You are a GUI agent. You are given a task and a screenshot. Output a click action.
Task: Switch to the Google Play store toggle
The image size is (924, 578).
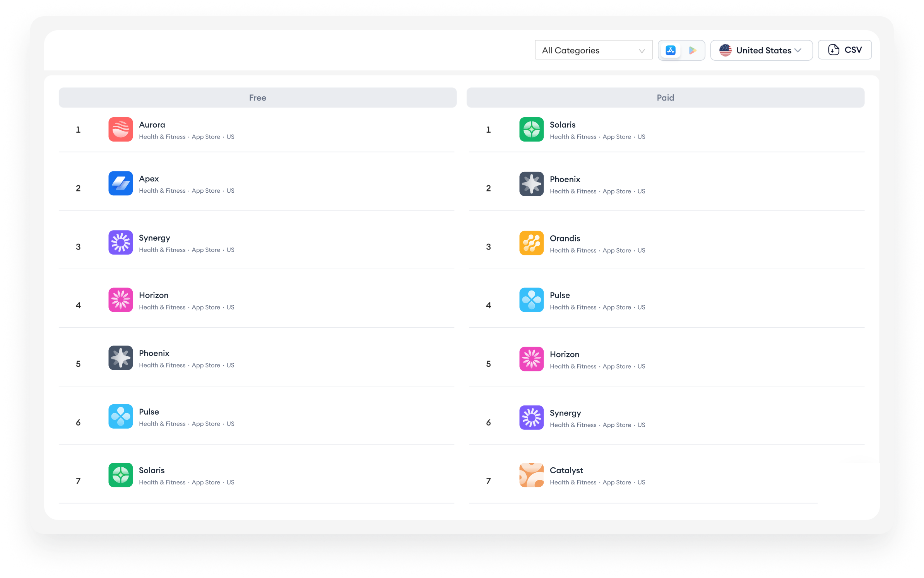tap(692, 50)
